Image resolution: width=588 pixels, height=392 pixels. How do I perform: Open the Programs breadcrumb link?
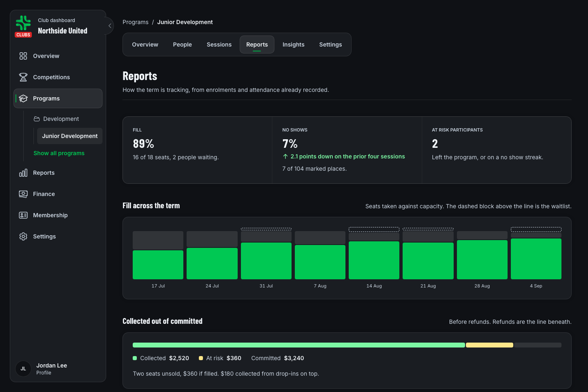pyautogui.click(x=136, y=22)
